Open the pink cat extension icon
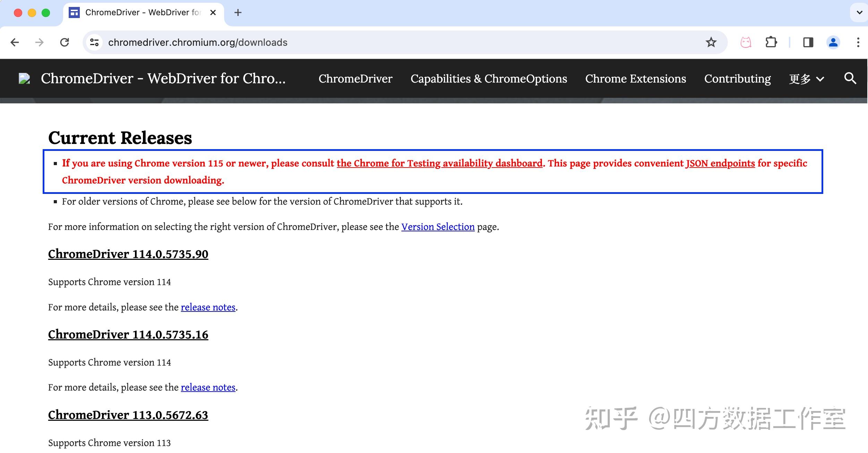The height and width of the screenshot is (453, 868). (x=746, y=42)
